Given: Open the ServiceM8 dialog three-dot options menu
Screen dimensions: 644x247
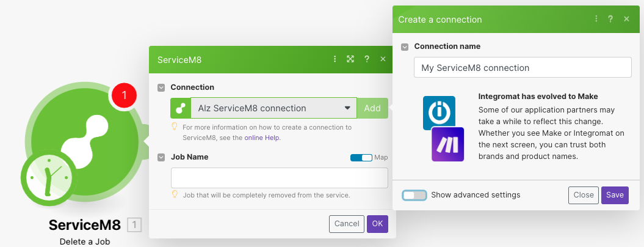Looking at the screenshot, I should coord(335,59).
